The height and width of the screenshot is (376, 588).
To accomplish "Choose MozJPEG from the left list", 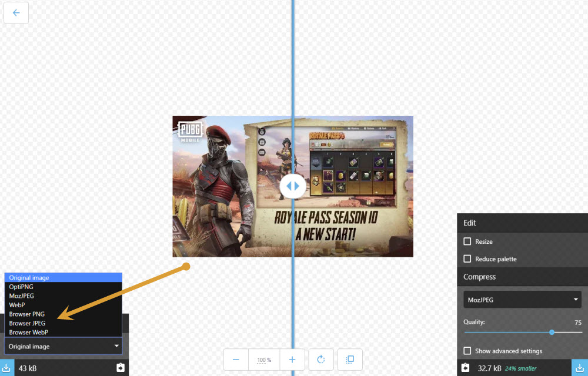I will pos(64,296).
